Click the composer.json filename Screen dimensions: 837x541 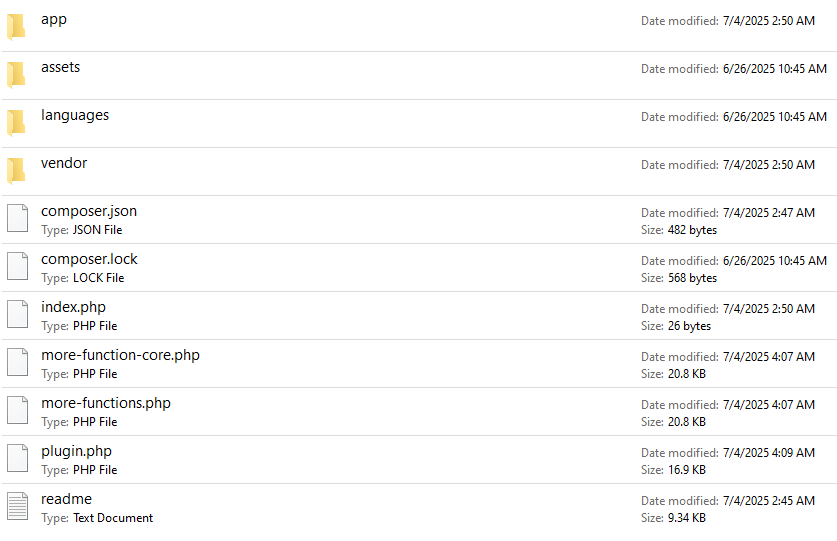tap(89, 211)
